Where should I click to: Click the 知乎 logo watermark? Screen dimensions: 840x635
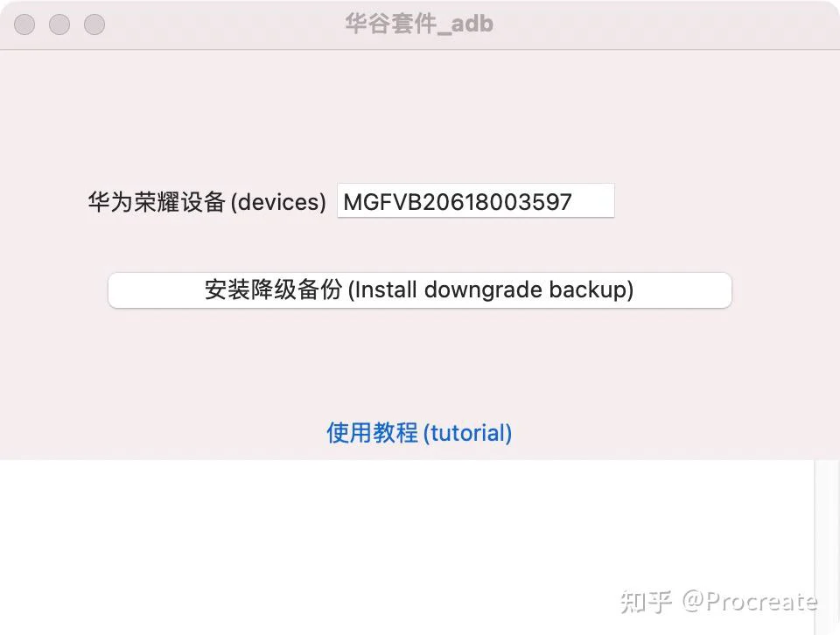point(646,602)
